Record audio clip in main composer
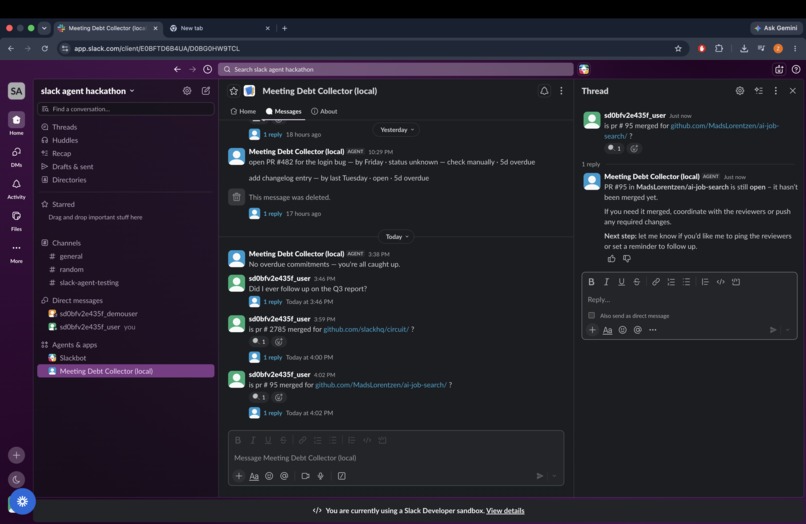Screen dimensions: 806x524 coord(320,476)
